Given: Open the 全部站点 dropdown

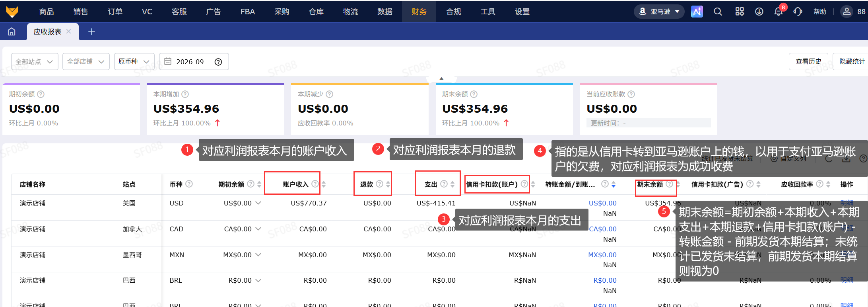Looking at the screenshot, I should pyautogui.click(x=35, y=62).
